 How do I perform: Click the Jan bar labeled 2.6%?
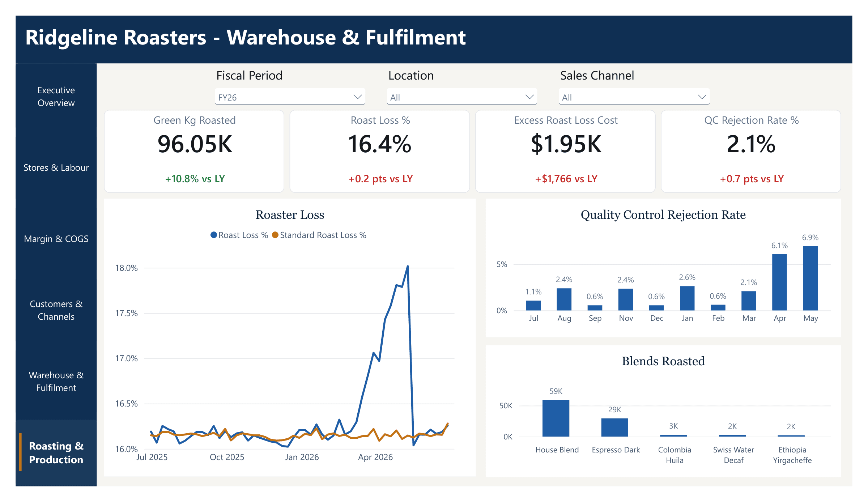point(687,298)
